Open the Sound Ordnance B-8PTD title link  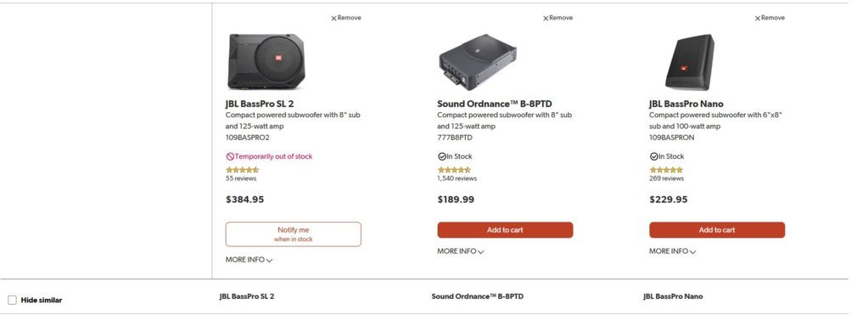tap(495, 104)
